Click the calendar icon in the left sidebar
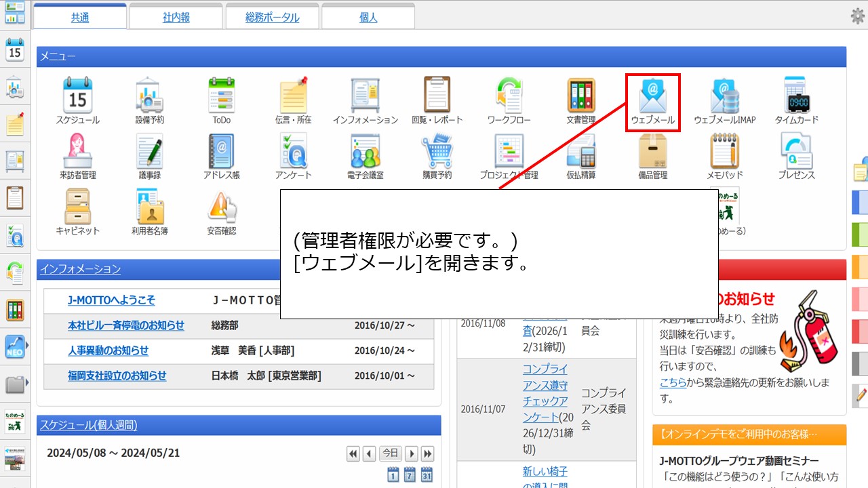868x488 pixels. pyautogui.click(x=15, y=51)
